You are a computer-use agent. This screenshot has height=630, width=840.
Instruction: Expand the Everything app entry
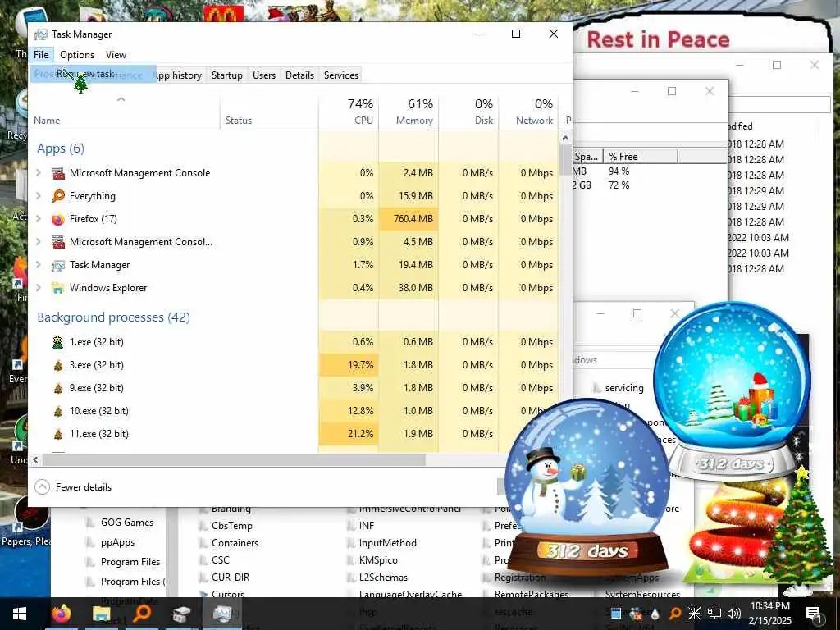pos(39,195)
